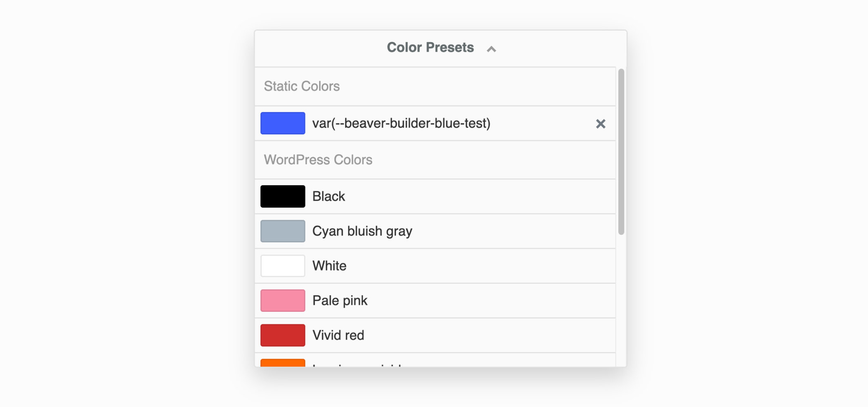Screen dimensions: 868x407
Task: Click the var(--beaver-builder-blue-test) label text
Action: (401, 123)
